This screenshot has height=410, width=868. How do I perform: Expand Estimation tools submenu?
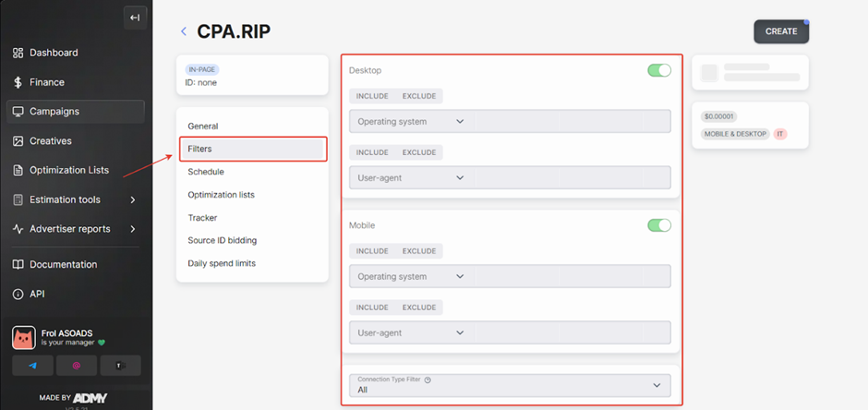tap(132, 199)
